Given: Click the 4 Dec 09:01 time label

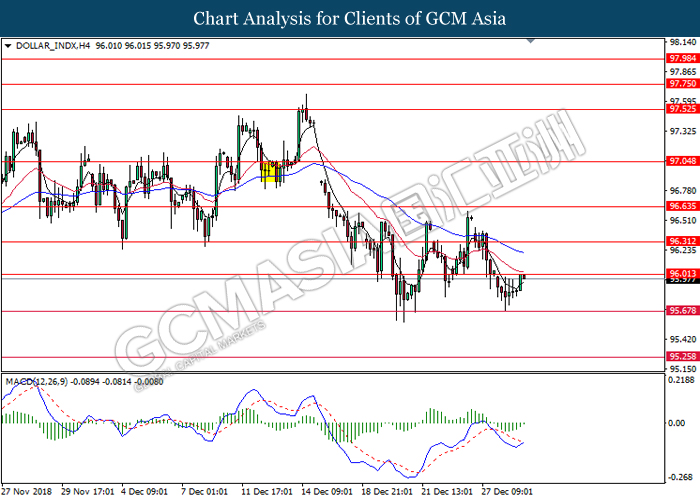Looking at the screenshot, I should [x=145, y=492].
